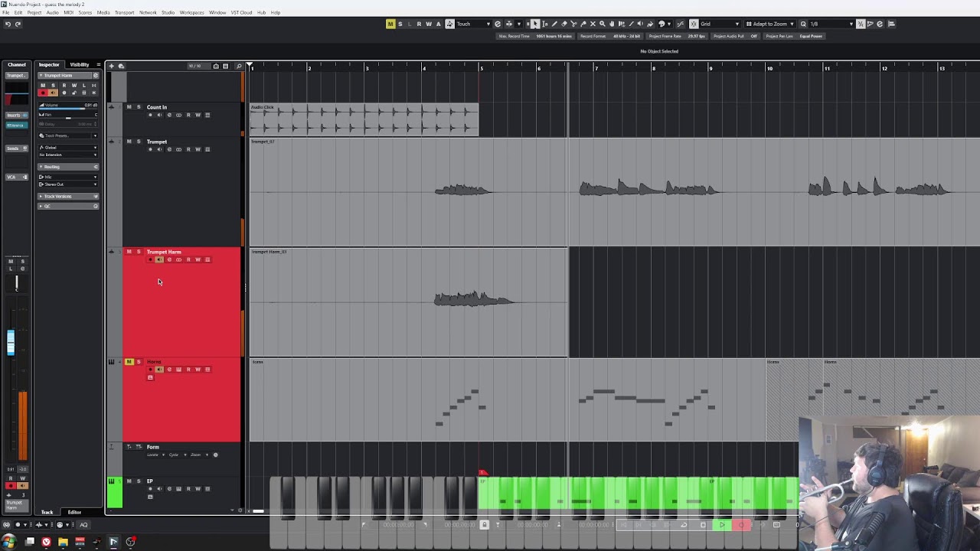Select the Erase tool in toolbar
Viewport: 980px width, 551px height.
coord(564,24)
